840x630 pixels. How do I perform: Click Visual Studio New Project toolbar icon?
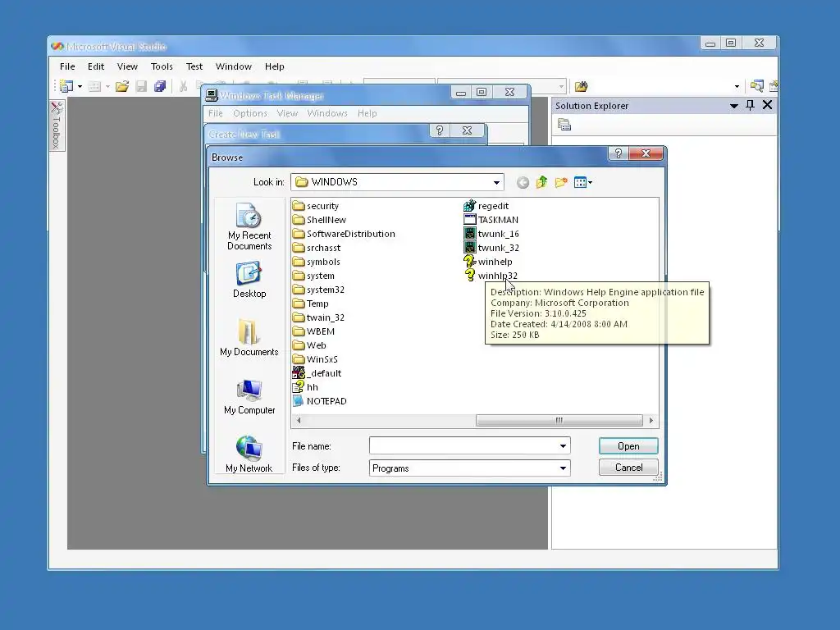click(66, 86)
